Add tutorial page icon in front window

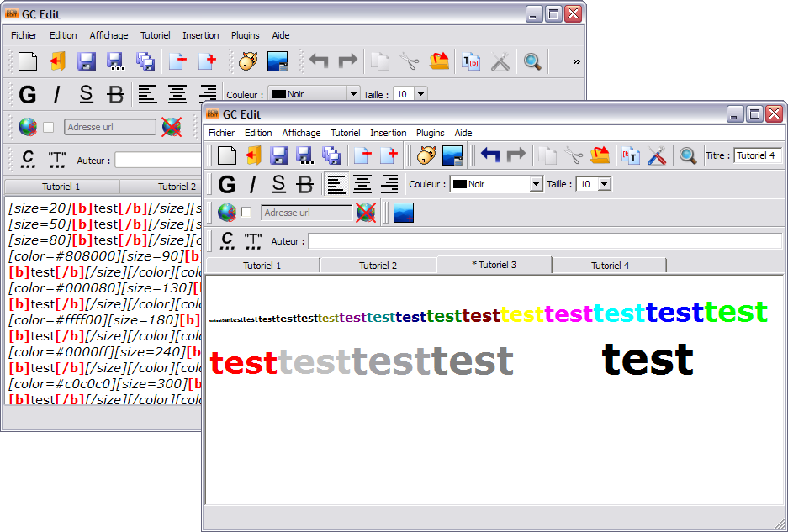point(389,155)
